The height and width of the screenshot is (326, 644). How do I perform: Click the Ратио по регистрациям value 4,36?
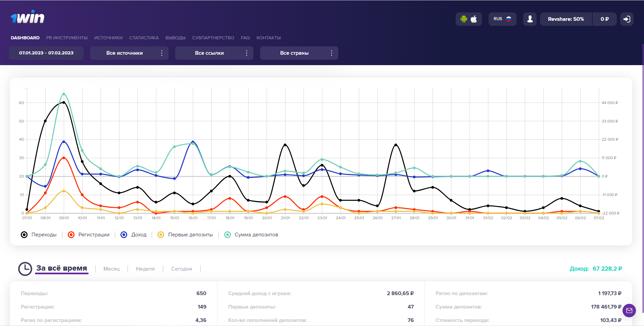(x=201, y=320)
